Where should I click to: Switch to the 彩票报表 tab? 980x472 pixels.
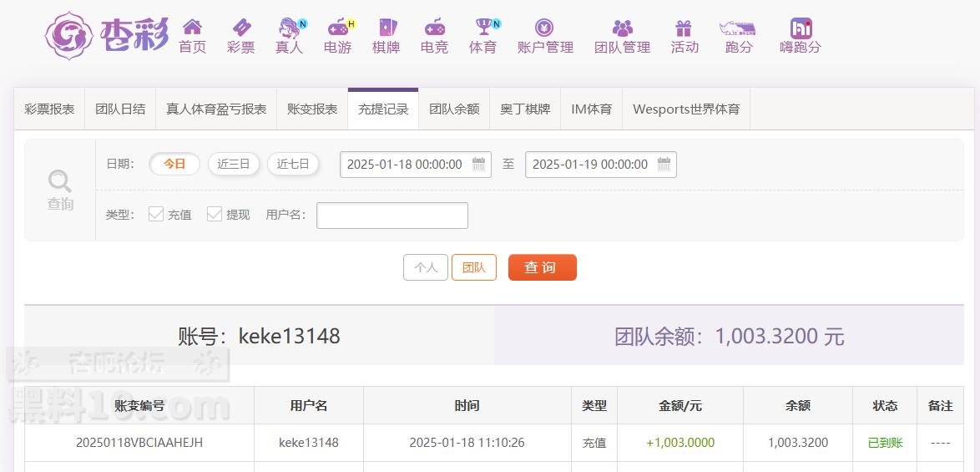tap(49, 109)
